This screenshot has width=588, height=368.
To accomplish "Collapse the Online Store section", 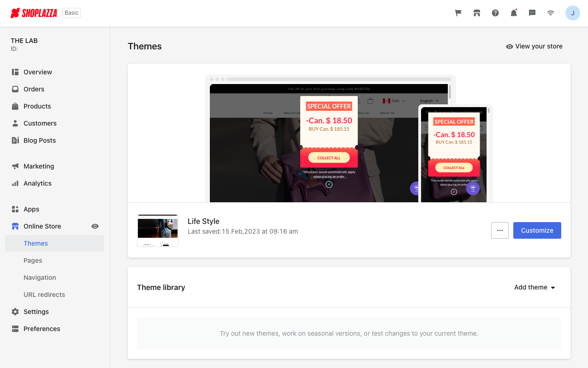I will (42, 226).
